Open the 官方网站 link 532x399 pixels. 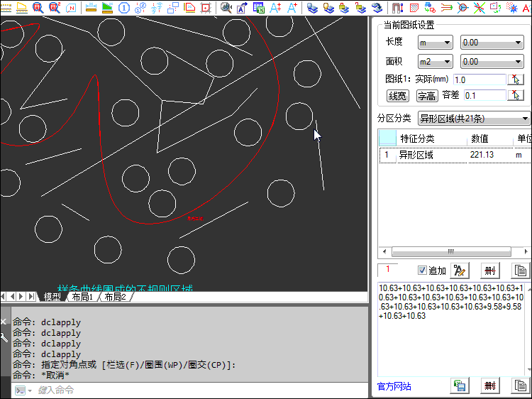click(394, 386)
